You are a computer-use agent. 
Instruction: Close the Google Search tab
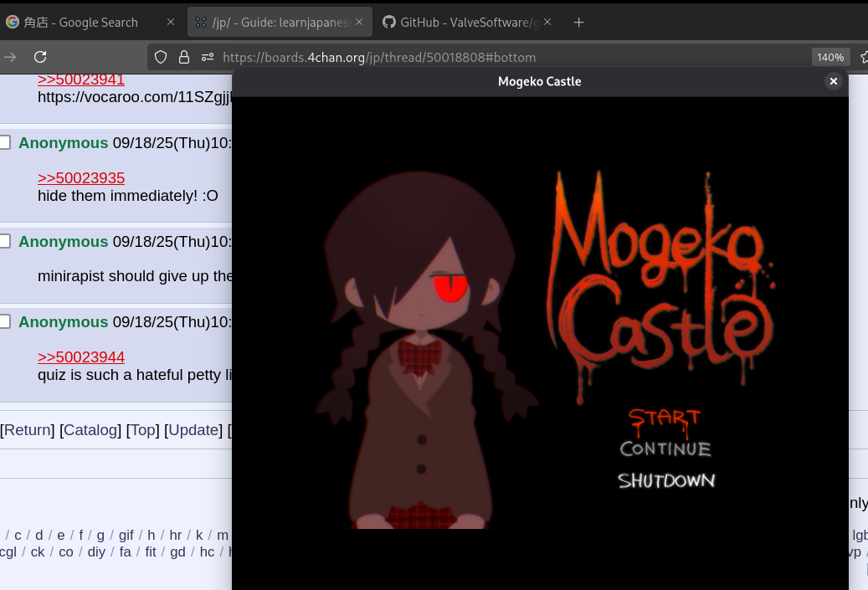tap(171, 22)
